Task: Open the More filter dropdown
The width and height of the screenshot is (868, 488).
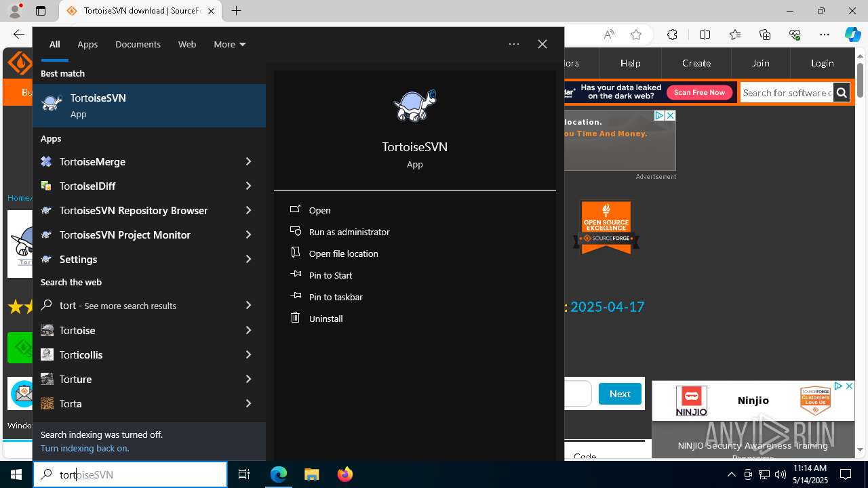Action: pos(229,44)
